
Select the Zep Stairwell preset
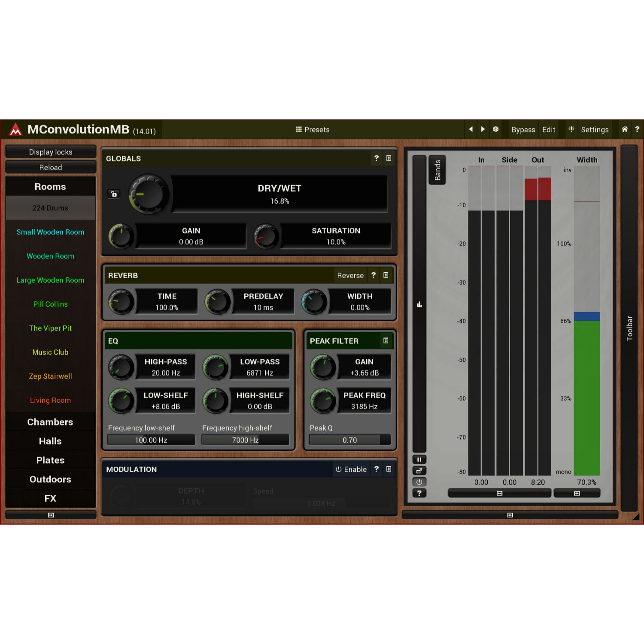(x=50, y=376)
